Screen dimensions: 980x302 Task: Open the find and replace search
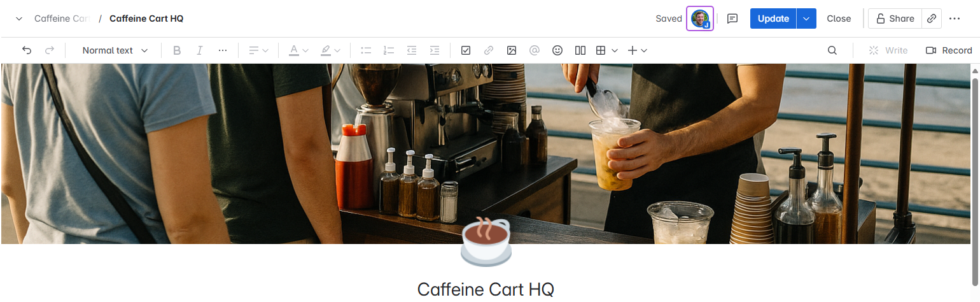(x=832, y=50)
